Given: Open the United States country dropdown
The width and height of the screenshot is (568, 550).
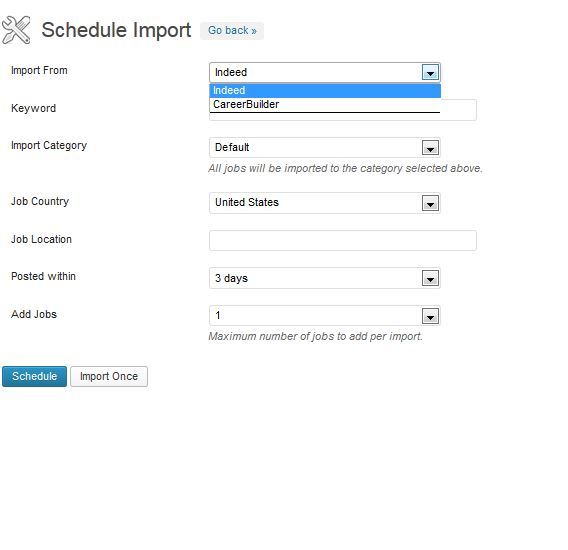Looking at the screenshot, I should pos(325,203).
